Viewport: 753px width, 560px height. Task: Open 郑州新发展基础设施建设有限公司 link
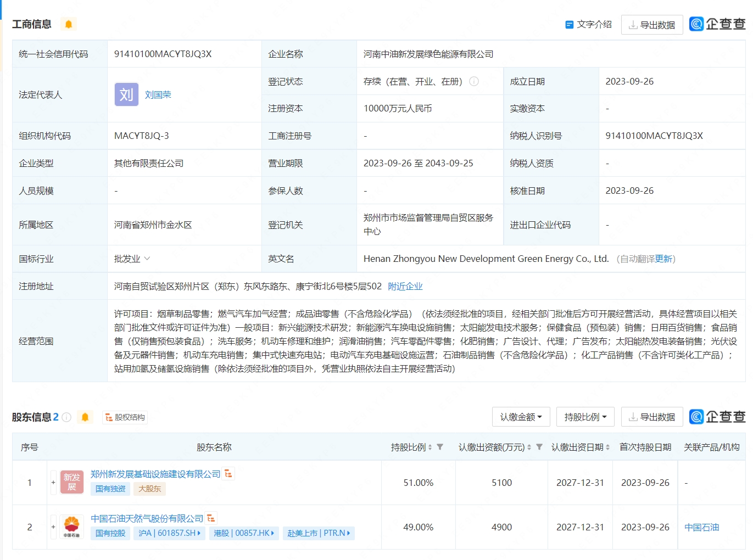(155, 474)
